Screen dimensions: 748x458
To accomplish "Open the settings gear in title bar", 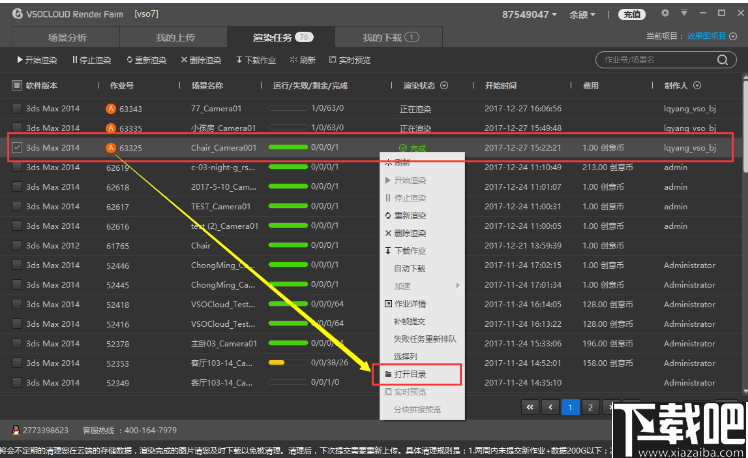I will point(665,13).
